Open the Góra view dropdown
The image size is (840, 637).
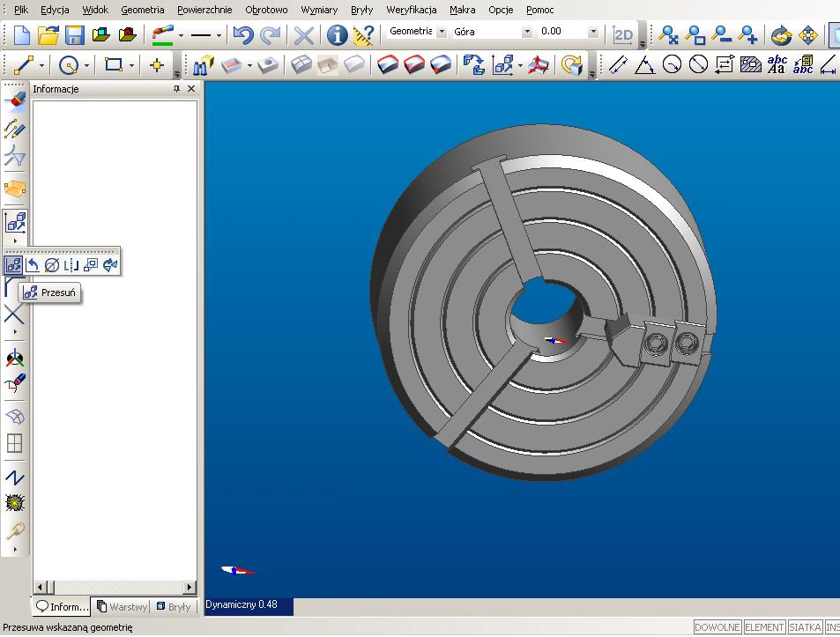(526, 32)
